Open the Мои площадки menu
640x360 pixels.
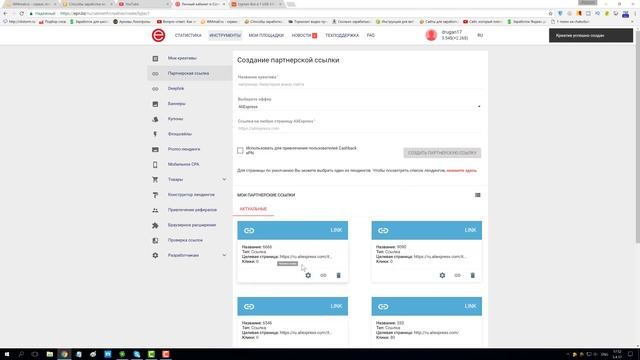(266, 36)
